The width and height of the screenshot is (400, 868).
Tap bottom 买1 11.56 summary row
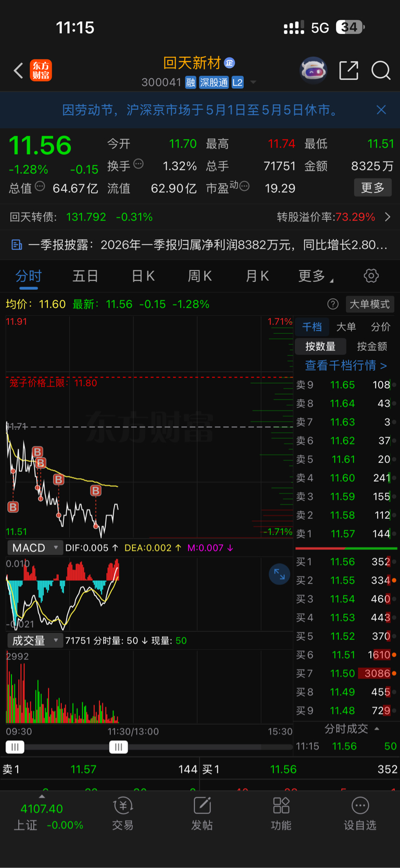(x=300, y=769)
